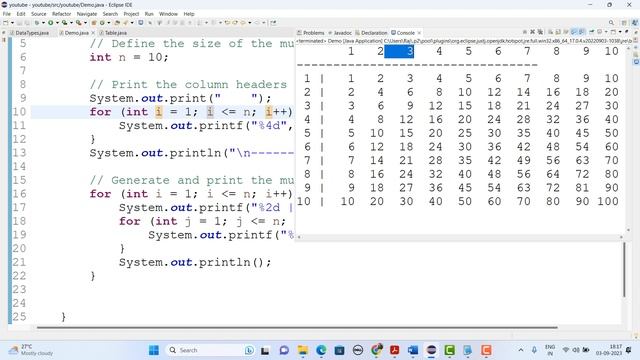Switch to the Problems view tab
This screenshot has width=640, height=360.
point(311,33)
